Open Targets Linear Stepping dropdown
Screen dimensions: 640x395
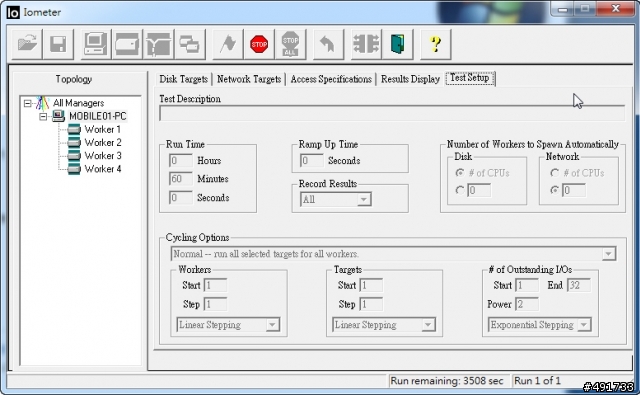point(428,325)
